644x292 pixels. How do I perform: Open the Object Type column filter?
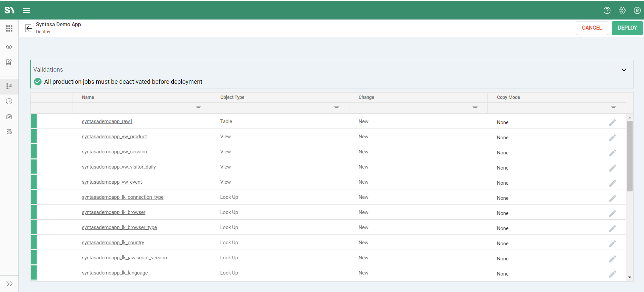[x=337, y=108]
